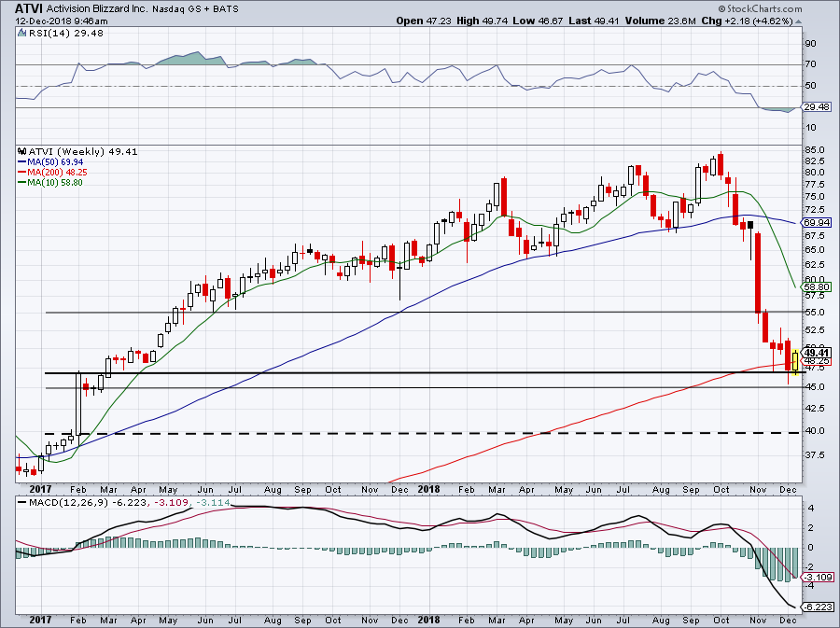Click the Chg +2.18 (+4.62%) value
The image size is (840, 628).
click(747, 21)
